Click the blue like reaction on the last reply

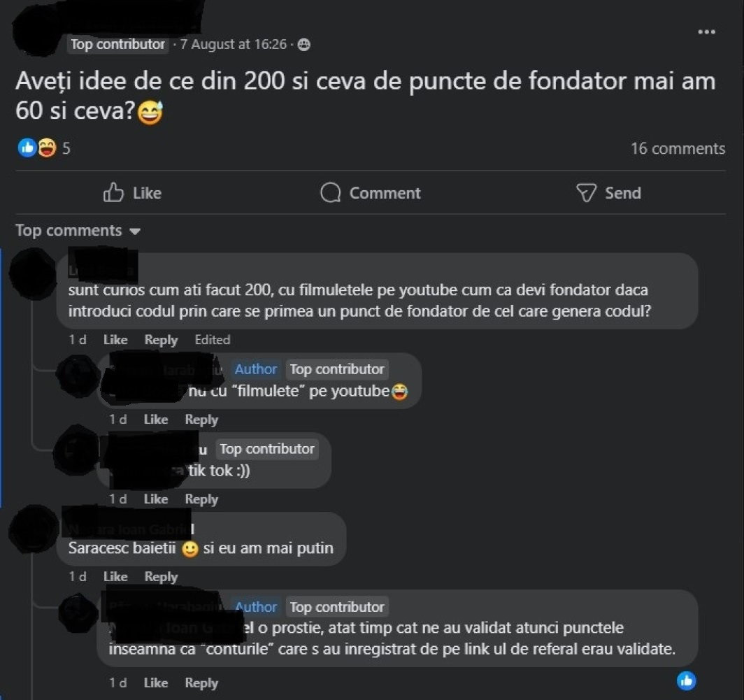coord(686,681)
